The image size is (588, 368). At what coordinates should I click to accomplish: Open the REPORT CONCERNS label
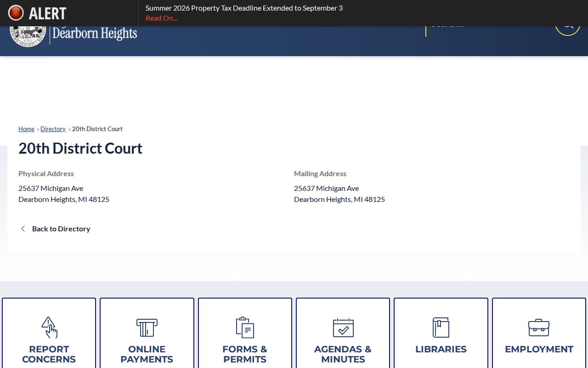(x=49, y=354)
